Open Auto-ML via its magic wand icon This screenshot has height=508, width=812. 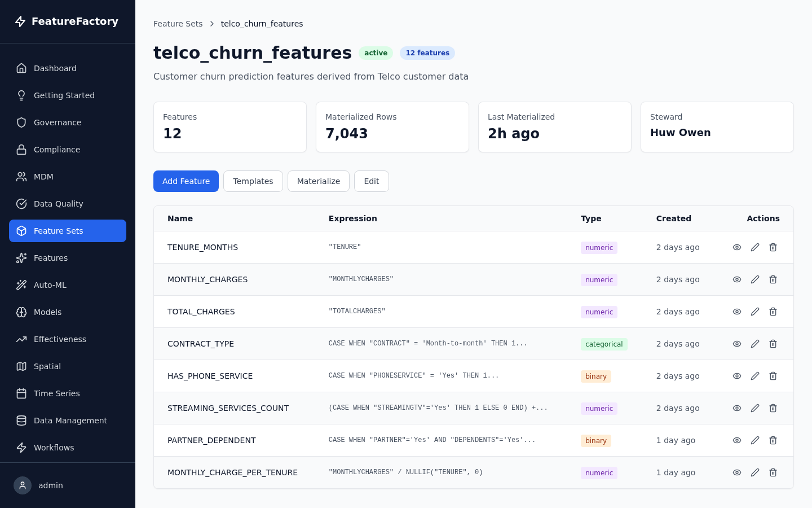(21, 285)
